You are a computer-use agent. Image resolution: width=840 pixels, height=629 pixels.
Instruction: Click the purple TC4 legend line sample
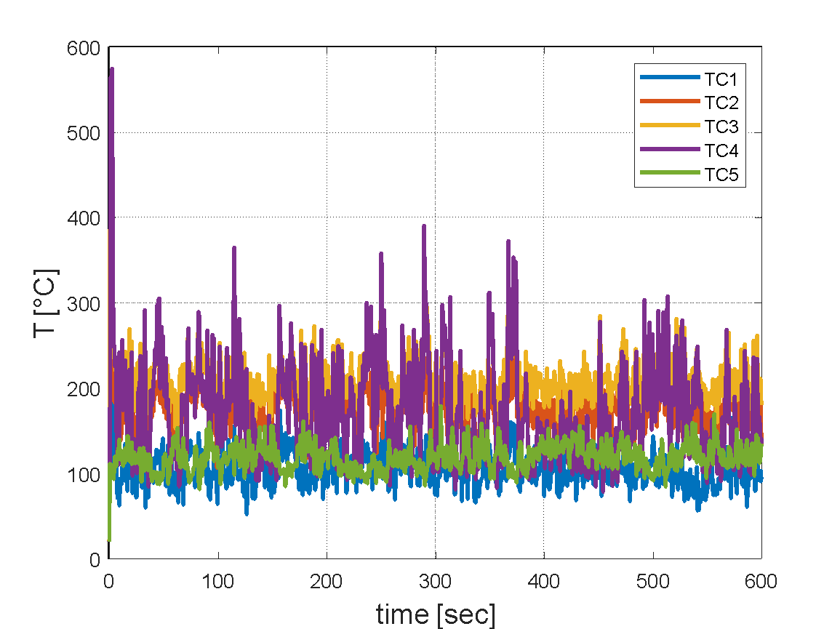click(670, 148)
